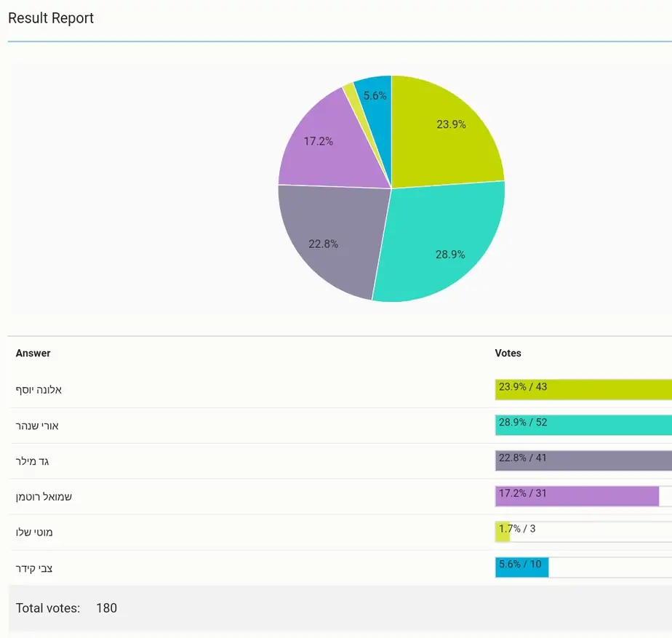Select the 17.2% / 31 purple bar
This screenshot has width=672, height=638.
coord(577,496)
